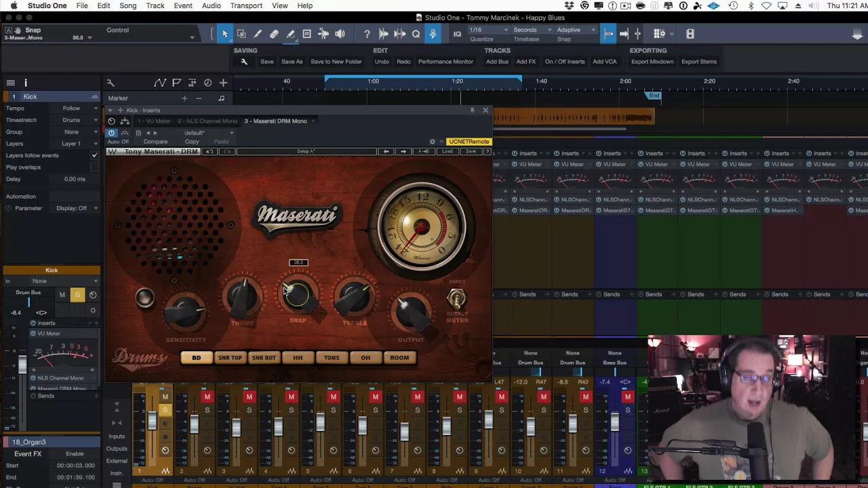
Task: Click the film strip video player icon
Action: tap(690, 34)
